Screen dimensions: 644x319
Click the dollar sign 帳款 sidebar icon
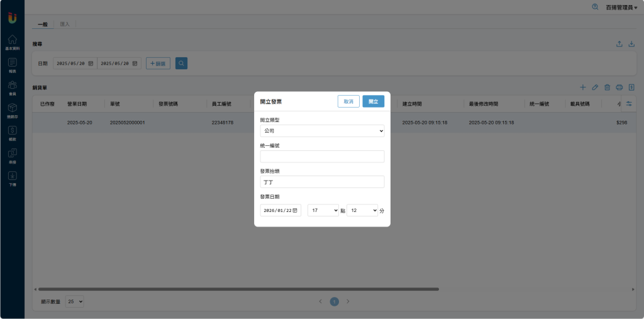click(12, 131)
